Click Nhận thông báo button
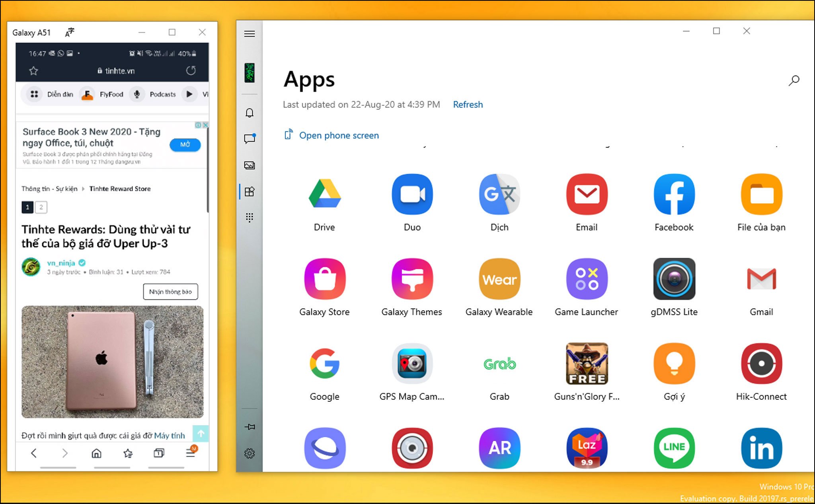 pos(170,292)
